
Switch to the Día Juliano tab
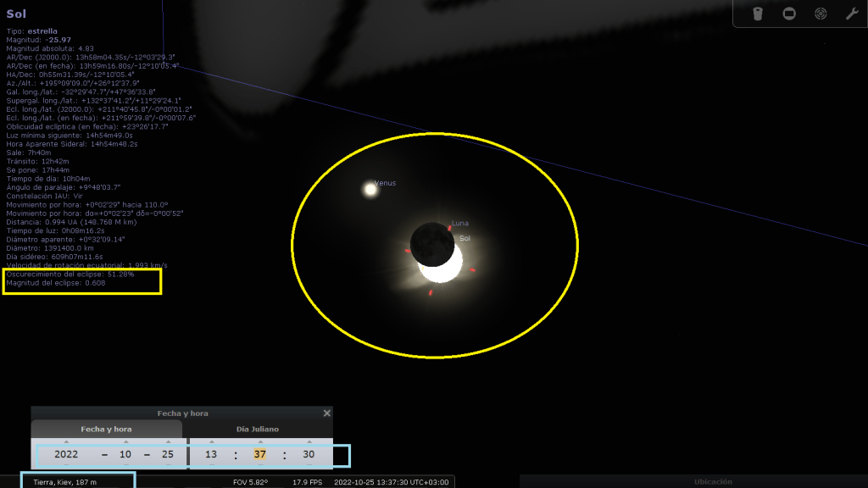tap(259, 430)
